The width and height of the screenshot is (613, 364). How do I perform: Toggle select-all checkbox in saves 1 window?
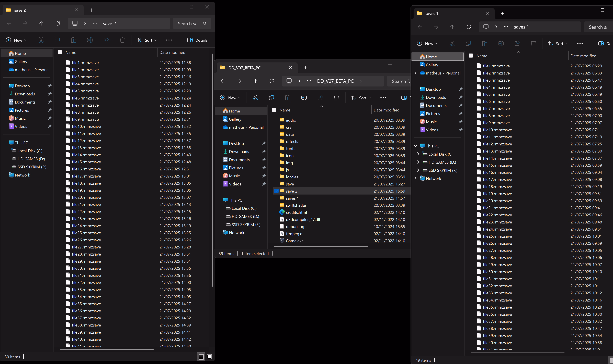(471, 56)
